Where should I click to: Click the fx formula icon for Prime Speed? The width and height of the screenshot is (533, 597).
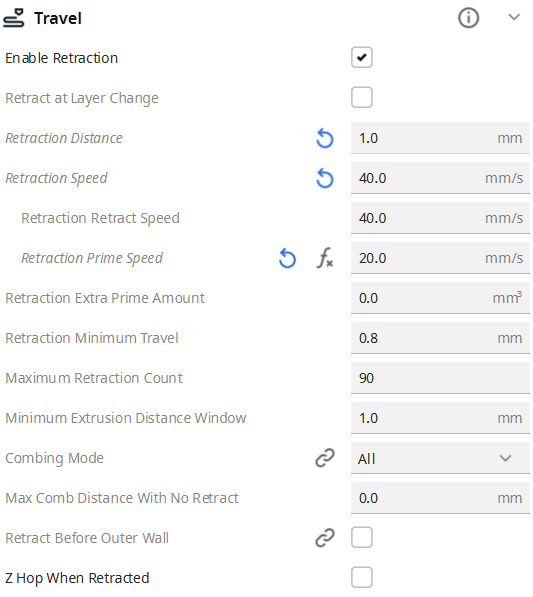(325, 258)
